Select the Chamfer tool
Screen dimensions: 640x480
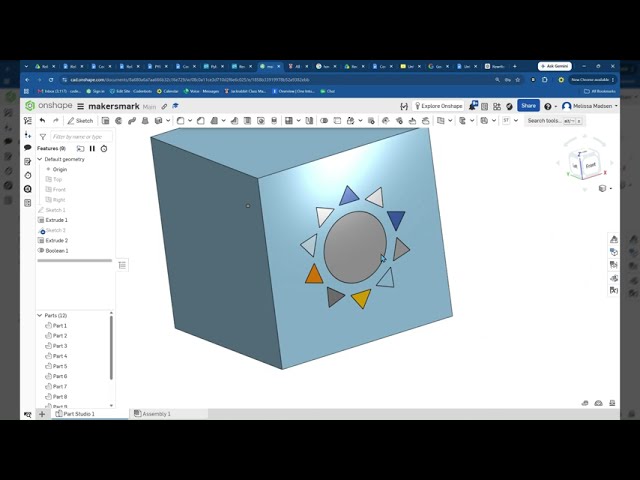coord(200,120)
